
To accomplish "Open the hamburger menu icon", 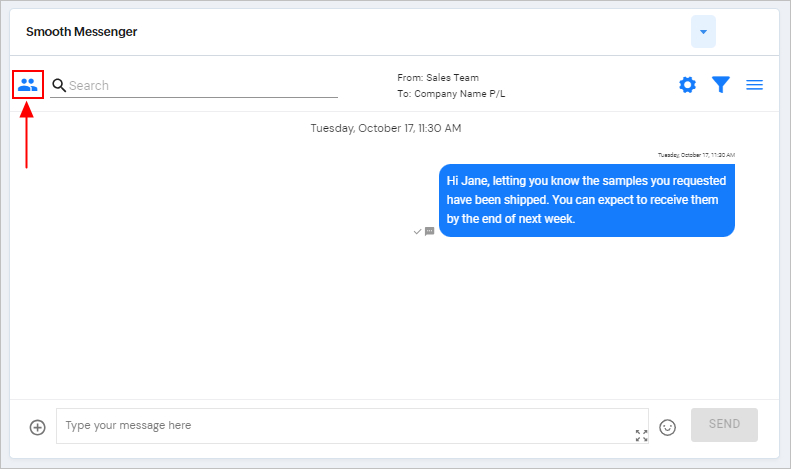I will tap(754, 85).
